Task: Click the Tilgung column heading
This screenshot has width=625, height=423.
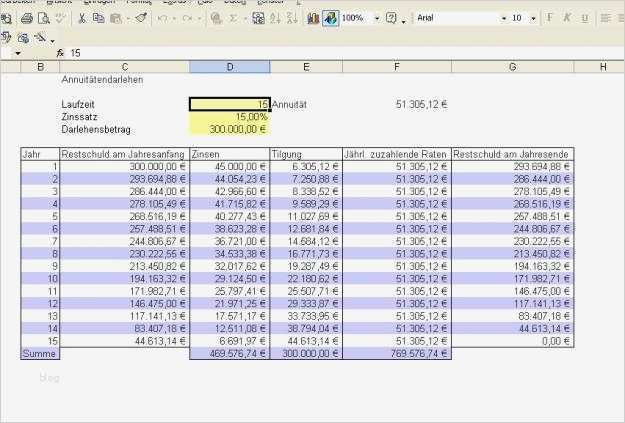Action: click(x=306, y=154)
